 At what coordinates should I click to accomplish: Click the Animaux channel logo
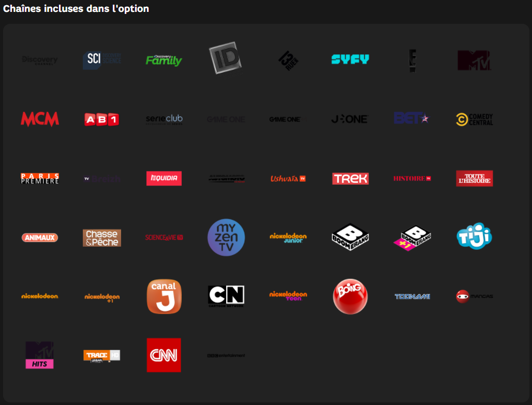[x=40, y=238]
